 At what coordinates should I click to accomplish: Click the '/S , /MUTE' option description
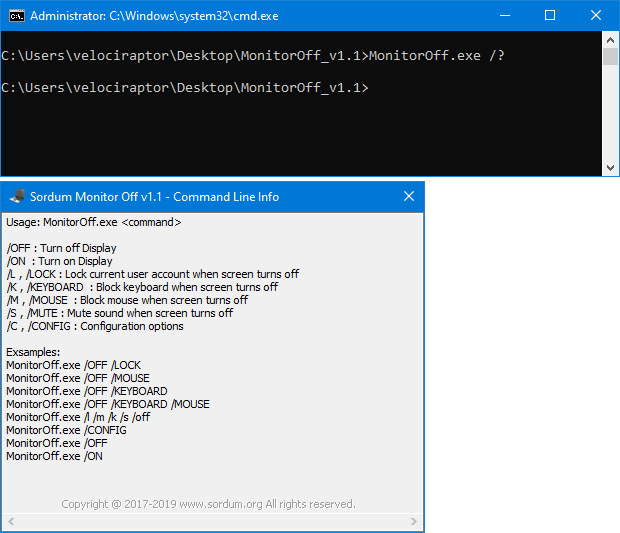(x=119, y=313)
